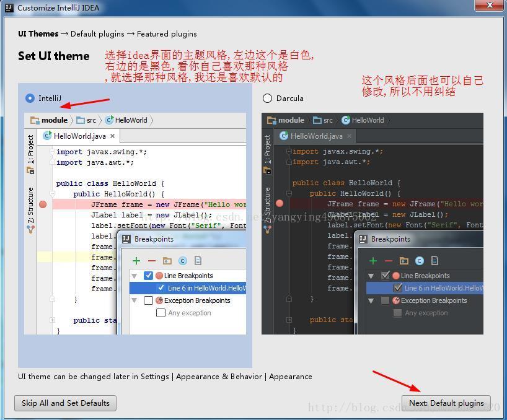Click the Exception Breakpoints lightning icon
This screenshot has height=420, width=507.
160,300
